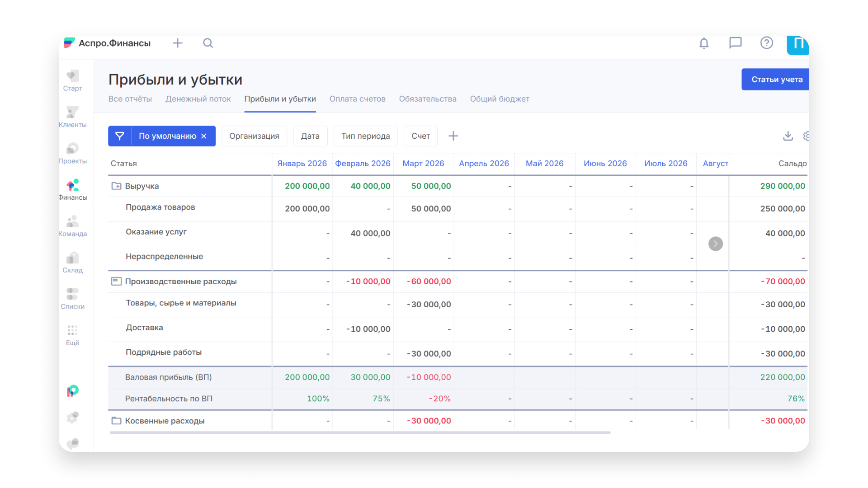Collapse the Выручка folder row
Screen dimensions: 868x488
pyautogui.click(x=116, y=186)
